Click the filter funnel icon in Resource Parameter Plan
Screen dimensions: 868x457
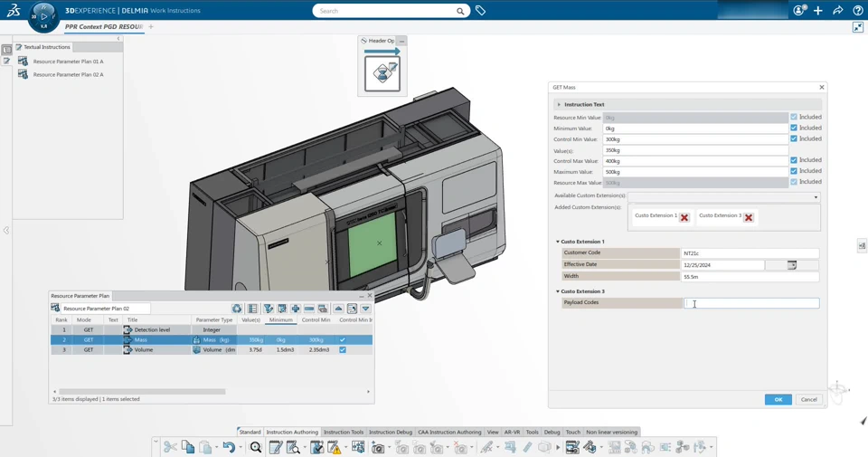269,309
